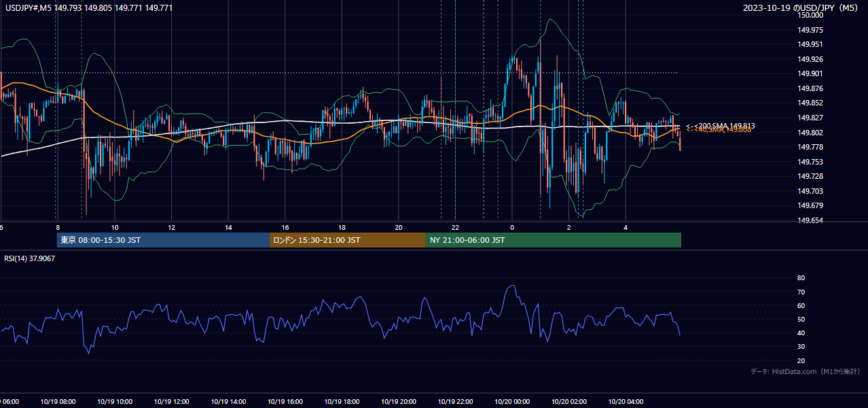
Task: Click the RSI axis value 30
Action: click(801, 346)
